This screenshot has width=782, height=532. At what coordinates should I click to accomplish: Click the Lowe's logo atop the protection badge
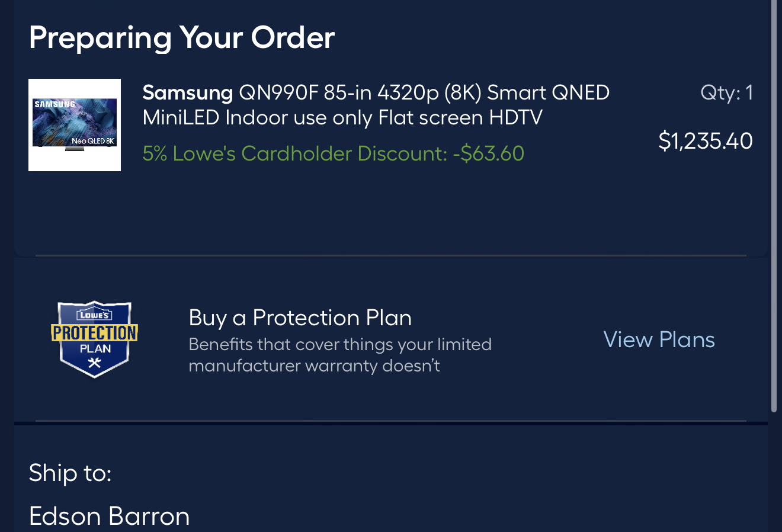coord(95,315)
